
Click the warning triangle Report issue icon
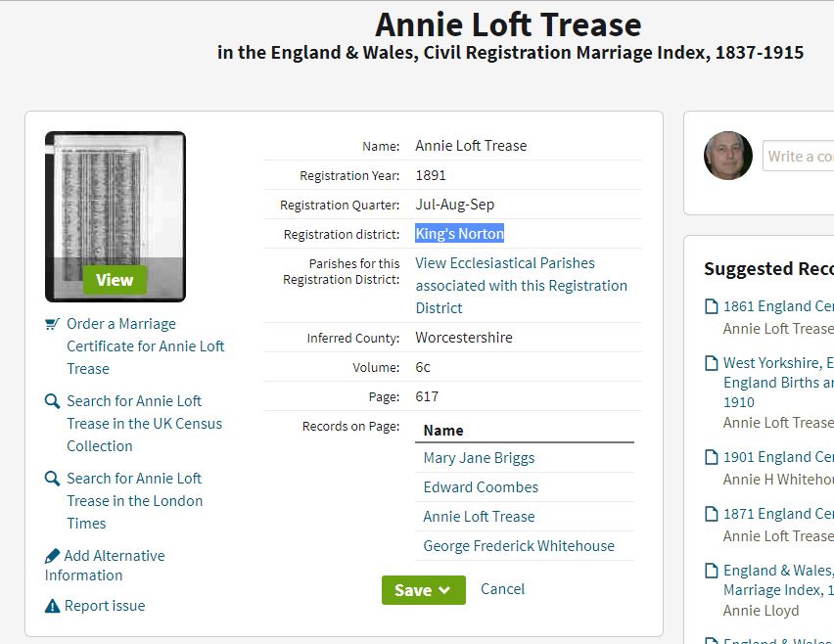[52, 606]
